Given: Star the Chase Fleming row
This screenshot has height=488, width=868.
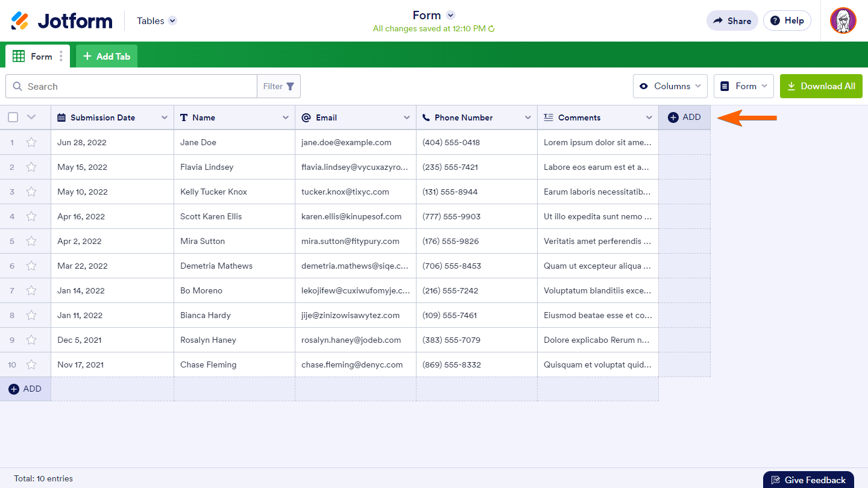Looking at the screenshot, I should pos(31,364).
